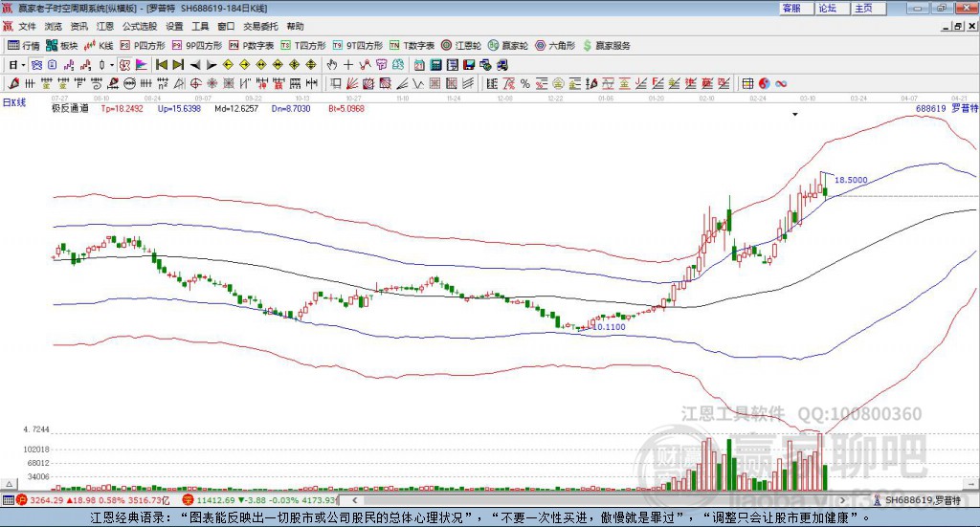The width and height of the screenshot is (980, 527).
Task: Click the 11412.69 Shenzhen index status entry
Action: point(259,500)
